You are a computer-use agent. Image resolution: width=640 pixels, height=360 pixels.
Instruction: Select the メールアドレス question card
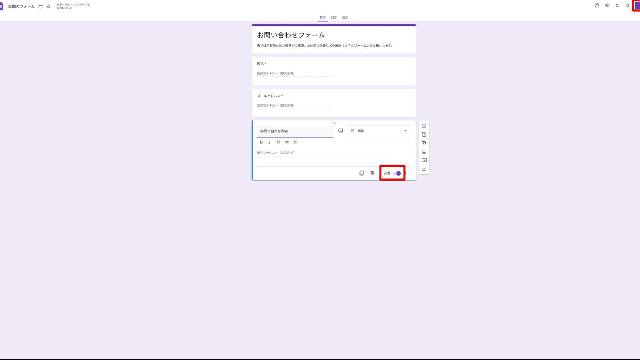[334, 102]
